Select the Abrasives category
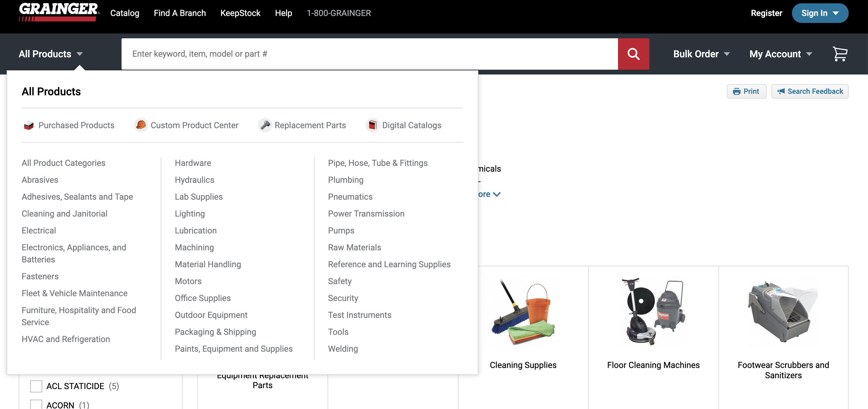The height and width of the screenshot is (409, 868). (40, 180)
